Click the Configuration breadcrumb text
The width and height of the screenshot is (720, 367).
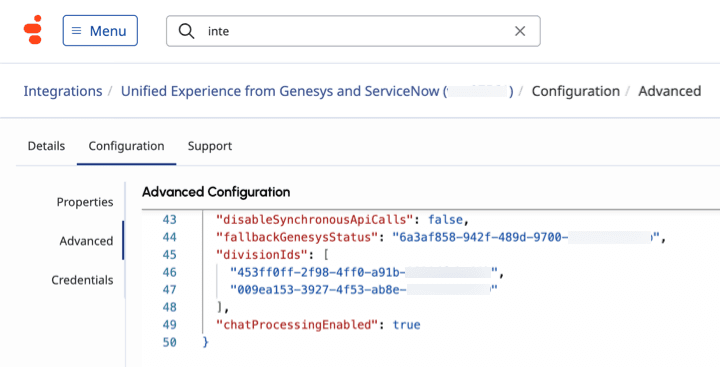[x=575, y=91]
